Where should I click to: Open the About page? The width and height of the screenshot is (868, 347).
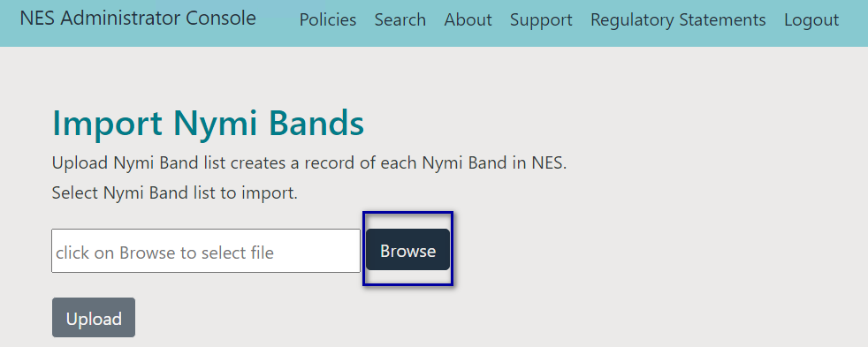(x=468, y=20)
